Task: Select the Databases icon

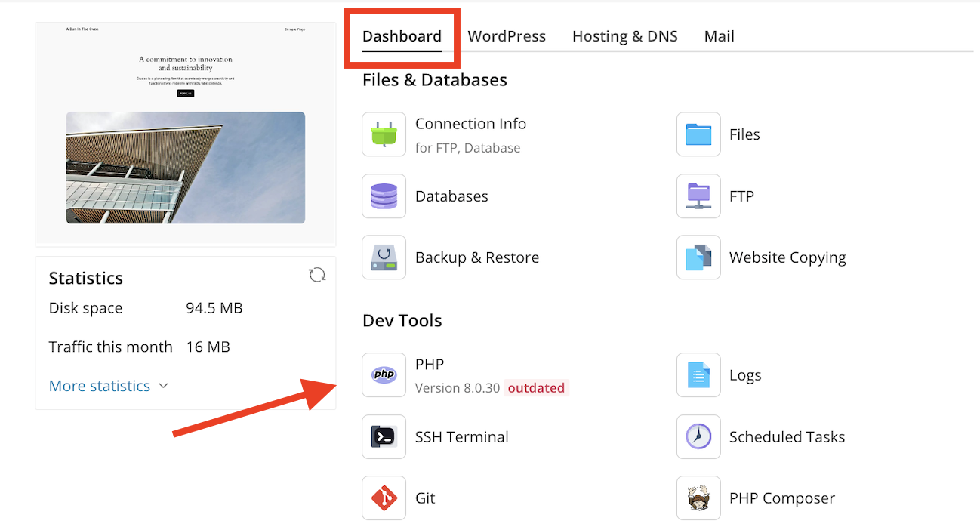Action: (451, 196)
